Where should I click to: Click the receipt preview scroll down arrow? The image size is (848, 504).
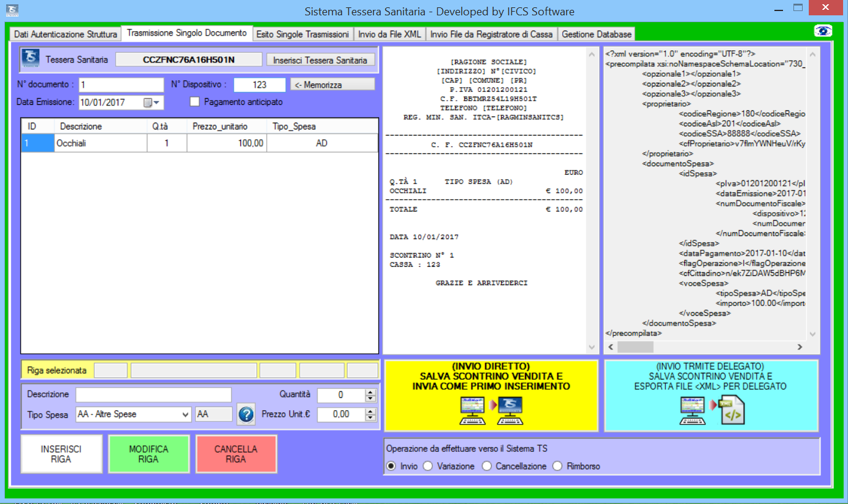592,347
